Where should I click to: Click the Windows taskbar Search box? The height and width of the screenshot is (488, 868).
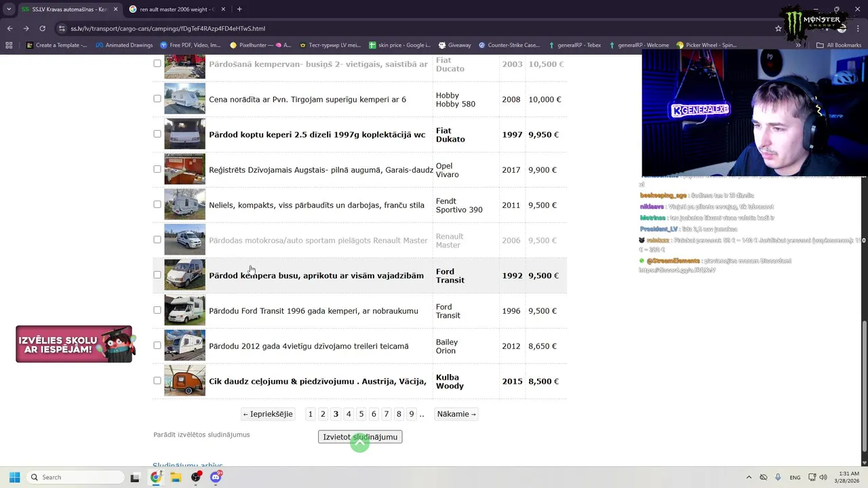tap(76, 477)
